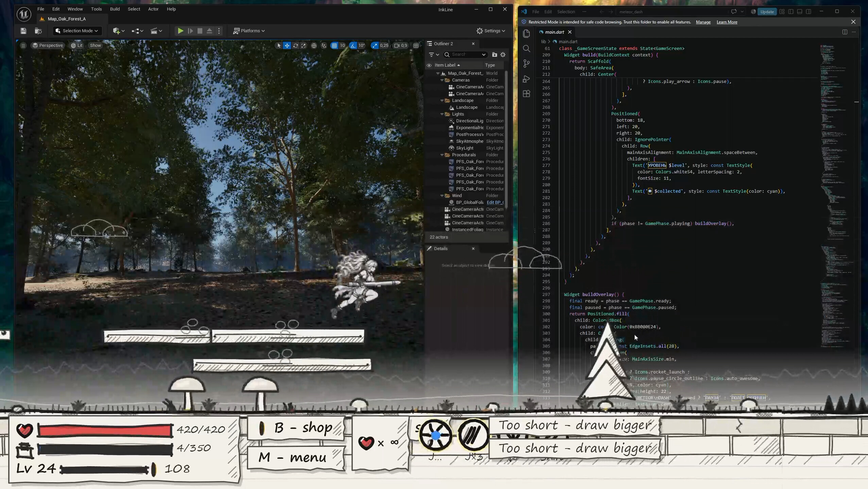Toggle world/local coordinate space globe icon
The height and width of the screenshot is (489, 868).
pos(314,46)
